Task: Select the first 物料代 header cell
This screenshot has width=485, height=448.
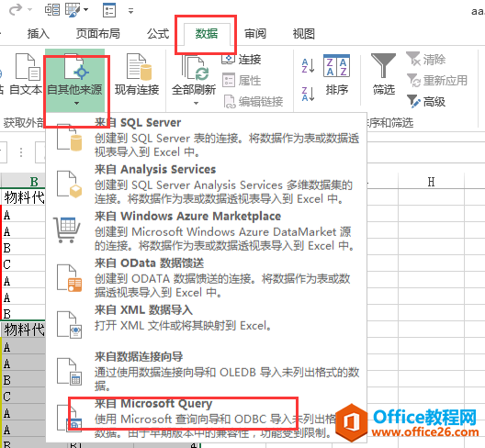Action: 24,197
